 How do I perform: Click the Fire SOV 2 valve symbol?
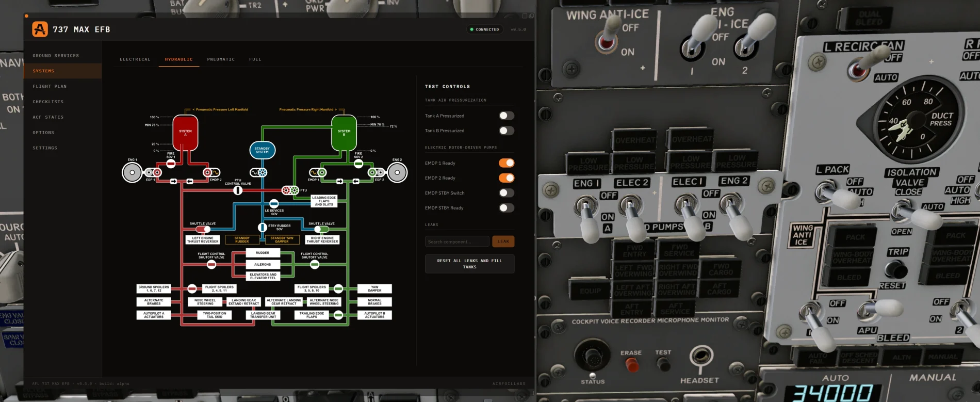click(358, 163)
